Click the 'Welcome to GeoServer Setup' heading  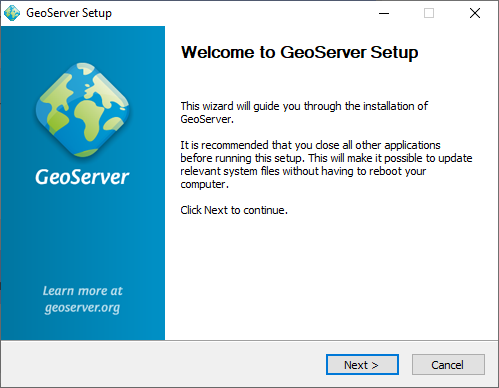(299, 52)
